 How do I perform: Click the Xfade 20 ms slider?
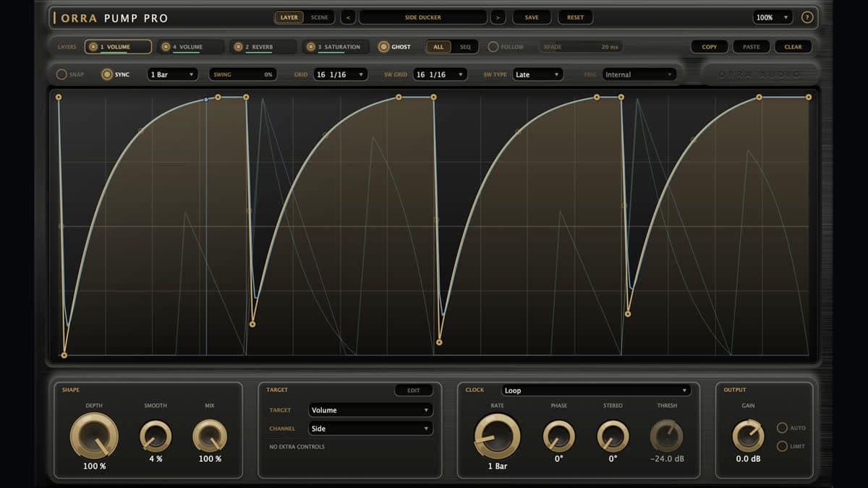coord(580,47)
